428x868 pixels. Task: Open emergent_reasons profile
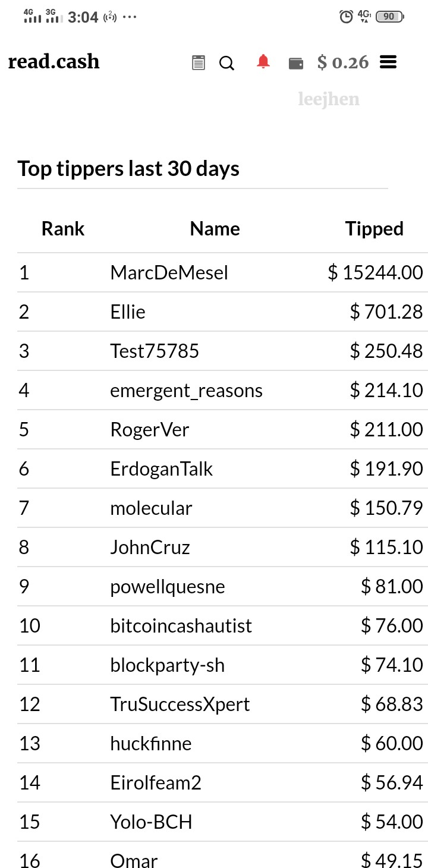click(187, 391)
